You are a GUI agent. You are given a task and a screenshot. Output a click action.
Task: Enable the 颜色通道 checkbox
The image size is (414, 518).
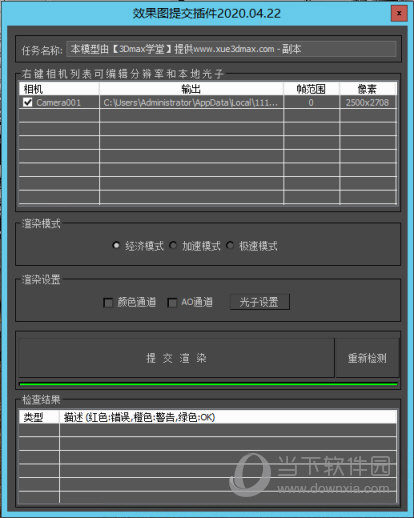(x=108, y=303)
